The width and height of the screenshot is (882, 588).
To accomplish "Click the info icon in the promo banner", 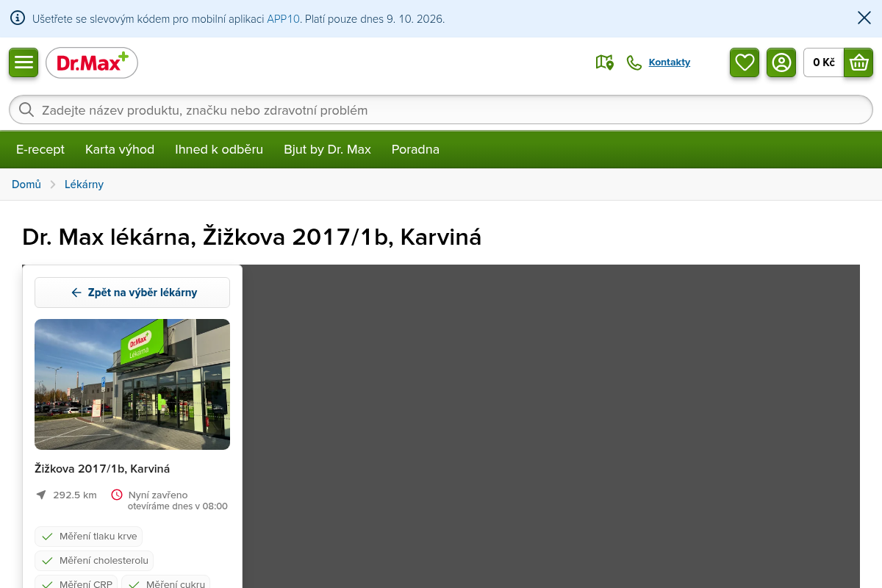I will coord(18,18).
